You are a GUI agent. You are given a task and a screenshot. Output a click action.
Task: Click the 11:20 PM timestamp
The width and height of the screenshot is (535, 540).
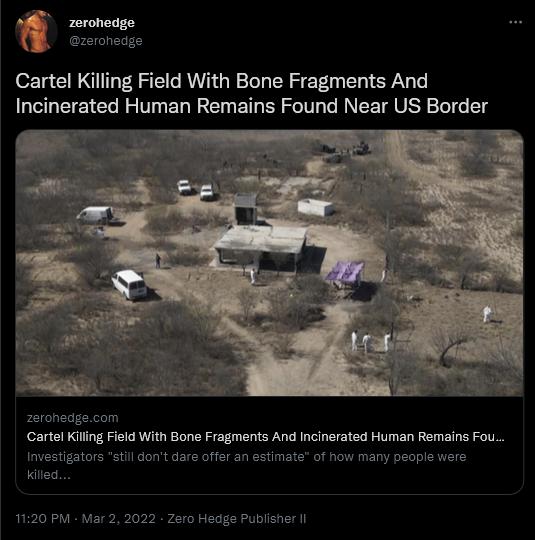43,519
